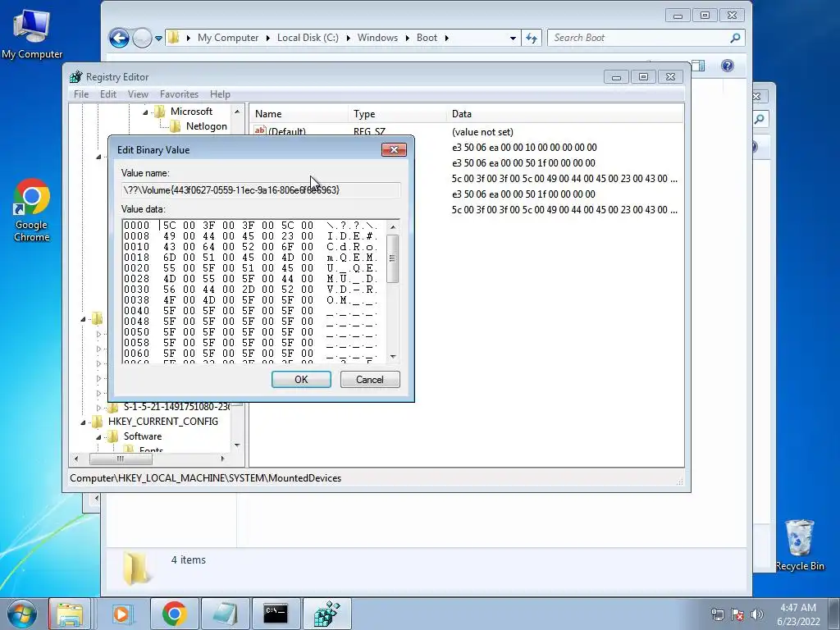Select Registry Editor taskbar button
Screen dimensions: 840x630
pyautogui.click(x=326, y=614)
